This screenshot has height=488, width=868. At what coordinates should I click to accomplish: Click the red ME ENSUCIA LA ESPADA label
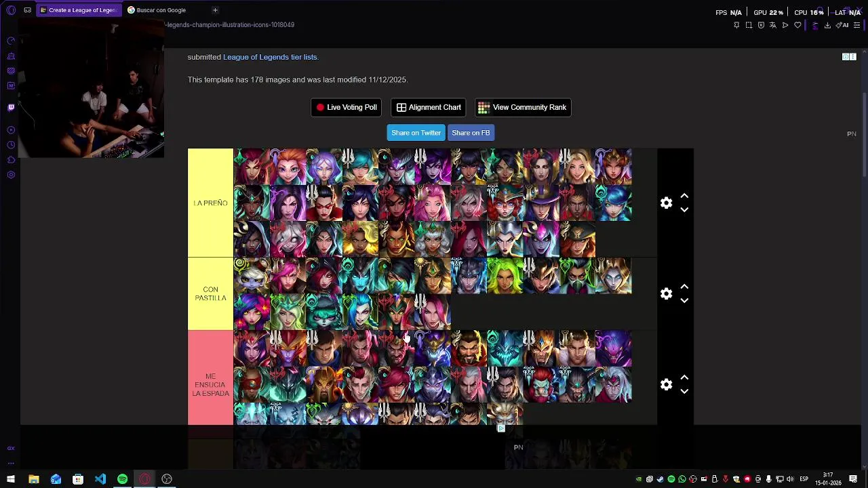point(210,384)
